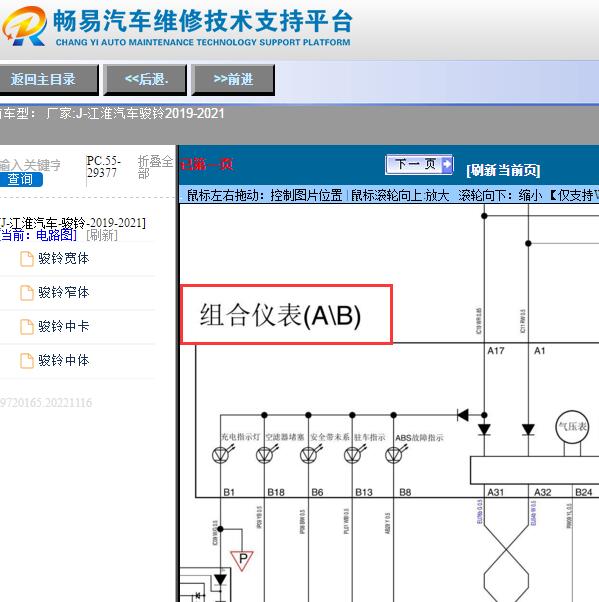Click the ABS故障指示 lamp symbol
The height and width of the screenshot is (602, 599).
click(395, 455)
